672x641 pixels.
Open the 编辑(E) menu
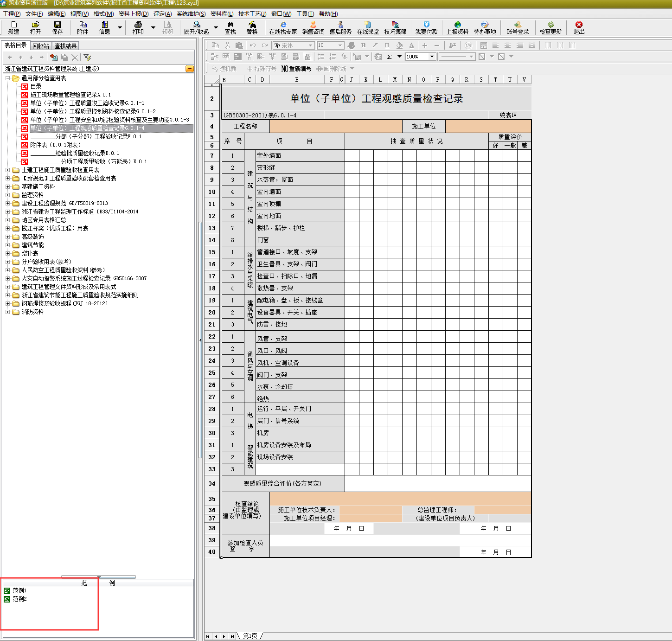(x=57, y=14)
